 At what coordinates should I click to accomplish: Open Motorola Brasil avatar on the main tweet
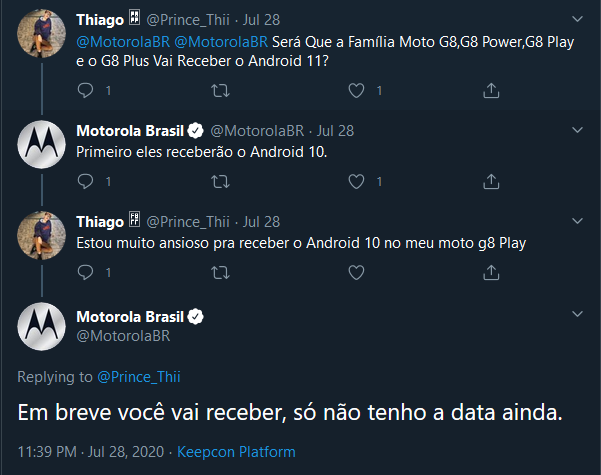pyautogui.click(x=41, y=326)
